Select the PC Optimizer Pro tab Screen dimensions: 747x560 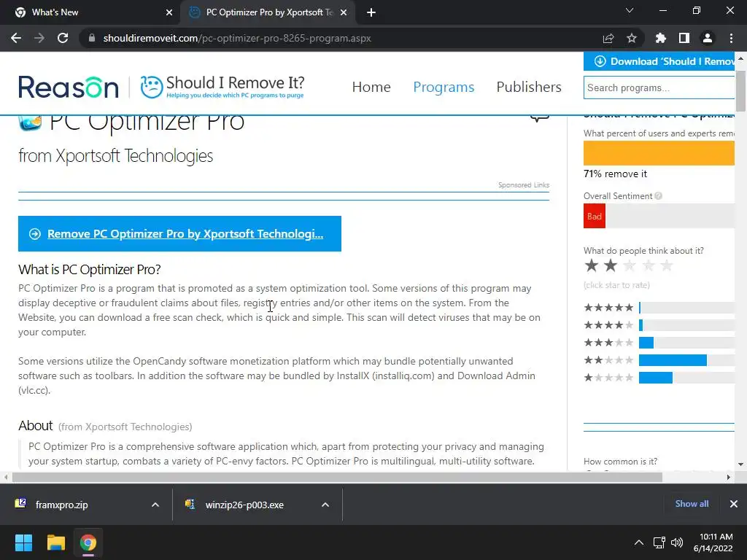pos(268,12)
